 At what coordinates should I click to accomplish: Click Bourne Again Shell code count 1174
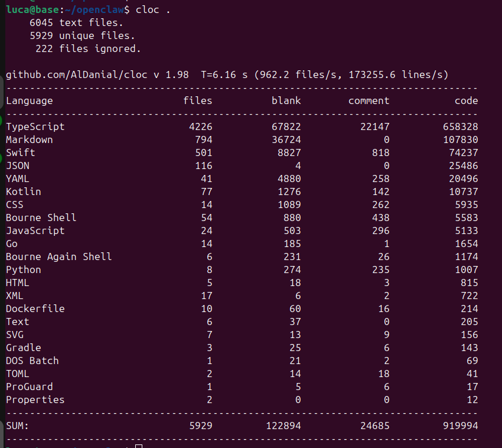(467, 257)
